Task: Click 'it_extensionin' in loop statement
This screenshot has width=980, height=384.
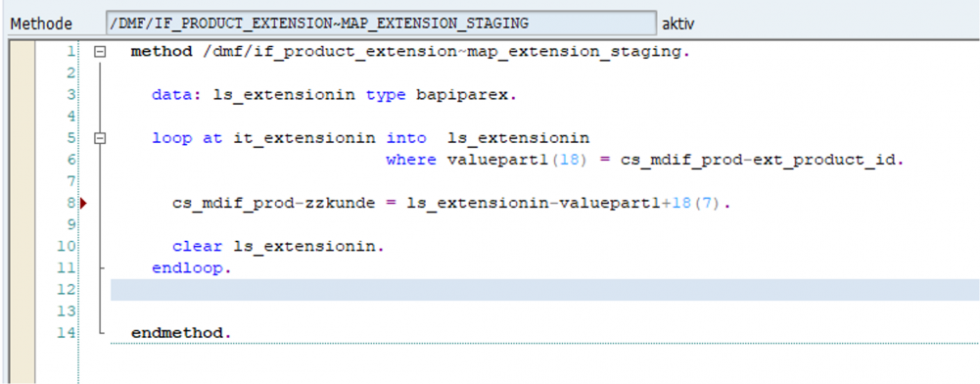Action: pyautogui.click(x=305, y=138)
